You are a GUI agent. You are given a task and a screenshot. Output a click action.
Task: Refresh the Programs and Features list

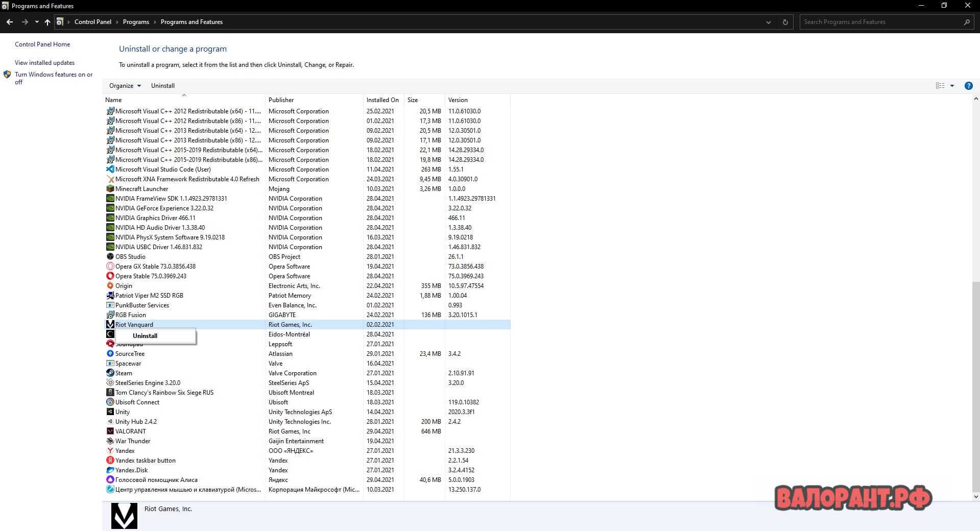[785, 22]
